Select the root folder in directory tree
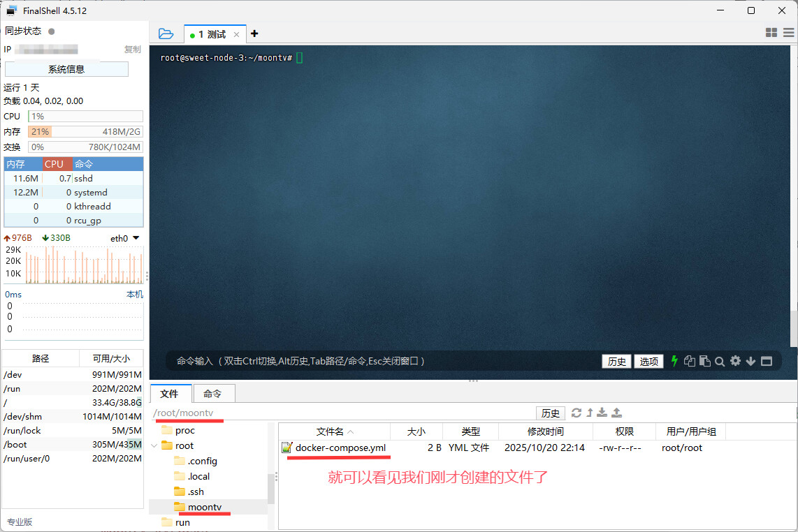The width and height of the screenshot is (798, 532). [x=184, y=445]
